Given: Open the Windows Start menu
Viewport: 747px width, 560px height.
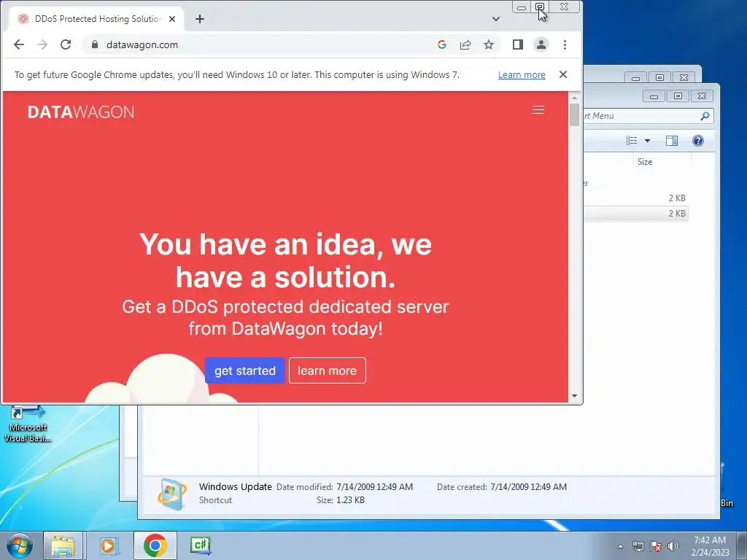Looking at the screenshot, I should coord(19,545).
